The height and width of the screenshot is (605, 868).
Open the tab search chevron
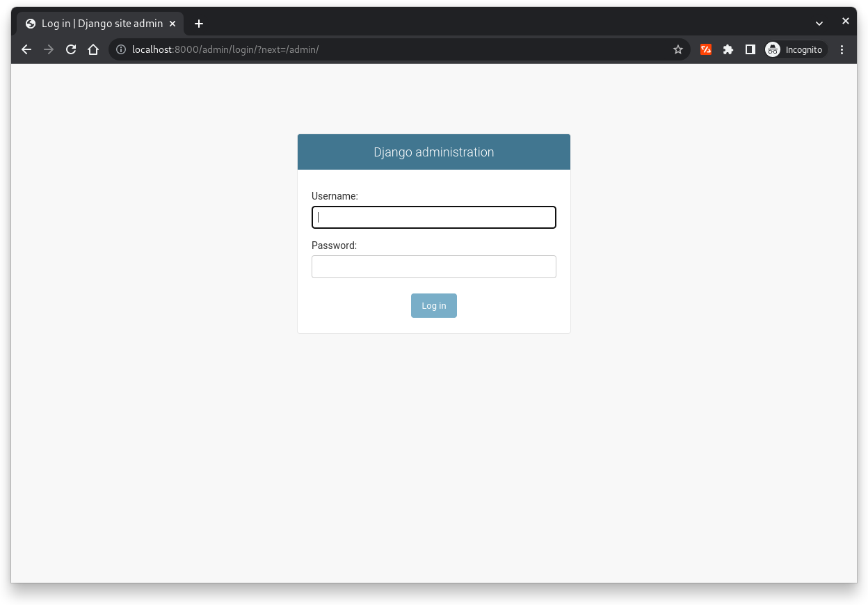tap(819, 24)
